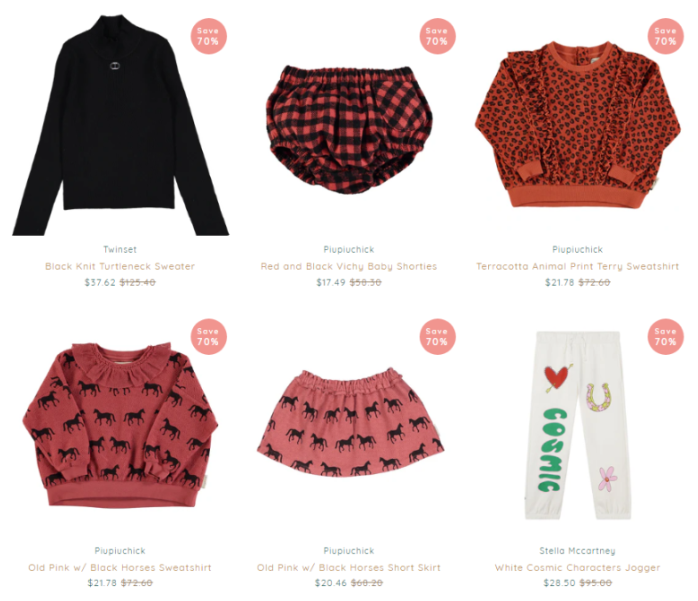Open Red and Black Vichy Baby Shorties link
Screen dimensions: 698x601
[349, 266]
